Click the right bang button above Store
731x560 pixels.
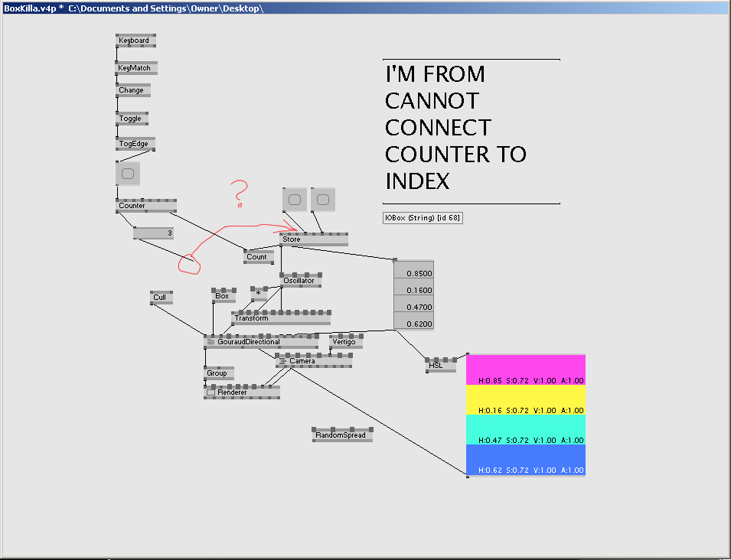(323, 200)
